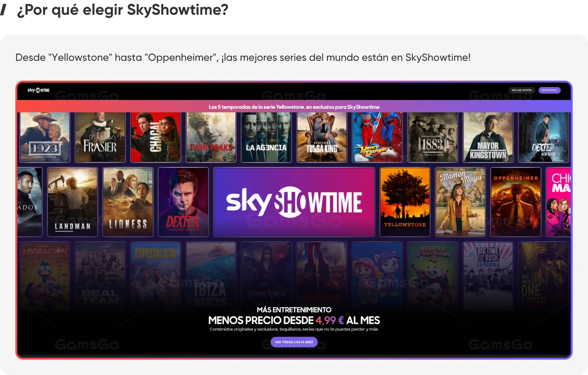Viewport: 588px width, 375px height.
Task: Open the Frasier poster
Action: 100,137
